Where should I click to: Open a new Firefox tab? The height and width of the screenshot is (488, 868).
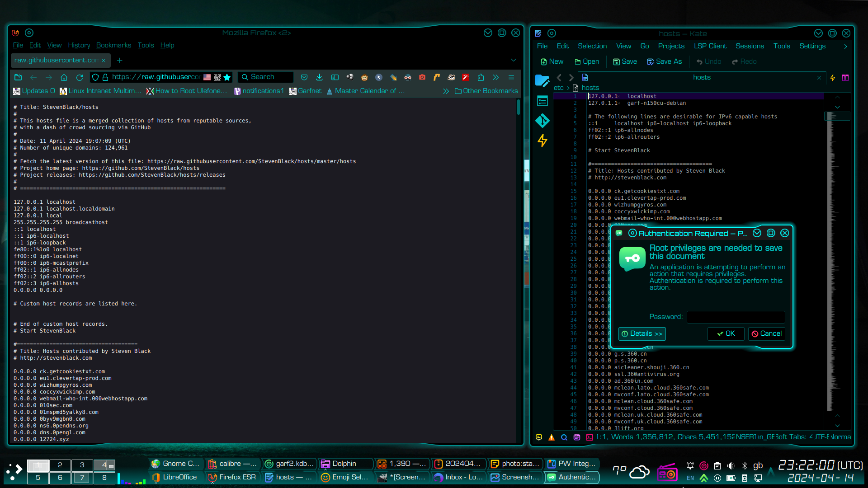(x=120, y=61)
